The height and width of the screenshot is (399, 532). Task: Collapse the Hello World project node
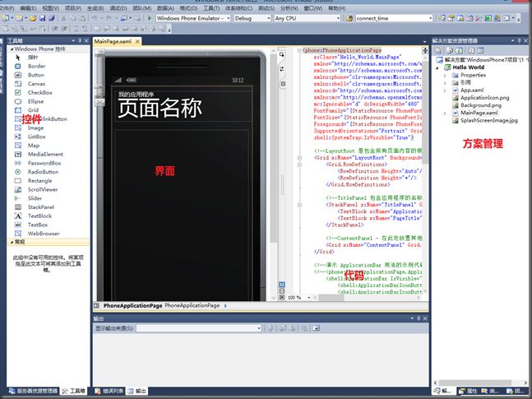click(437, 67)
